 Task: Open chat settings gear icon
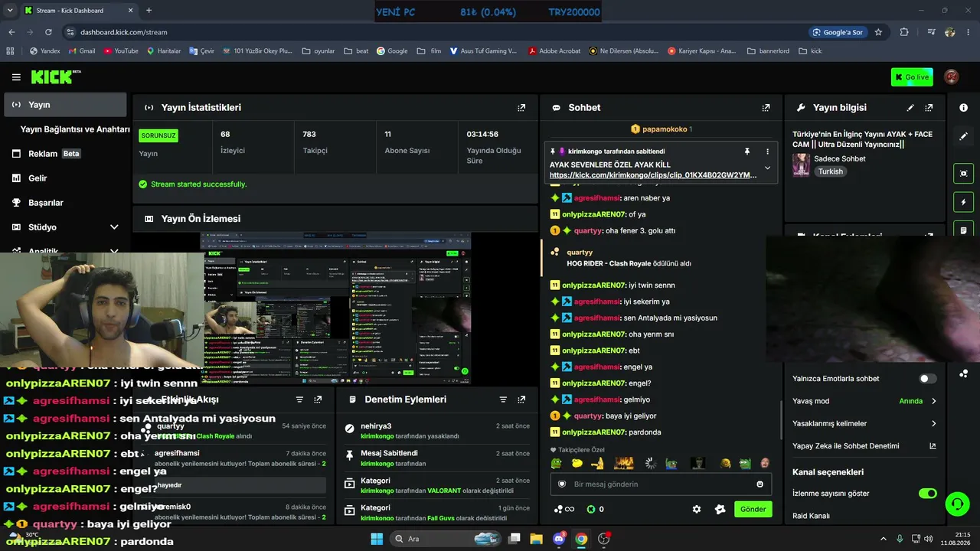click(x=697, y=509)
